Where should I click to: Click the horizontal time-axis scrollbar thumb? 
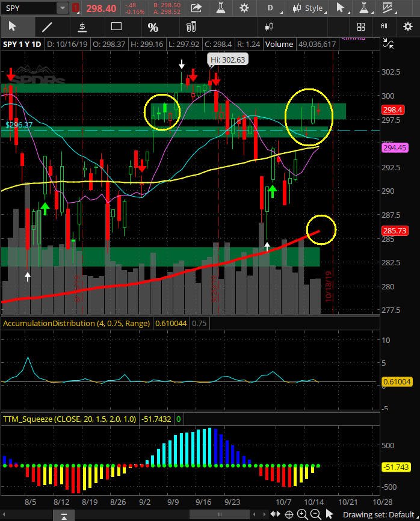pos(219,514)
